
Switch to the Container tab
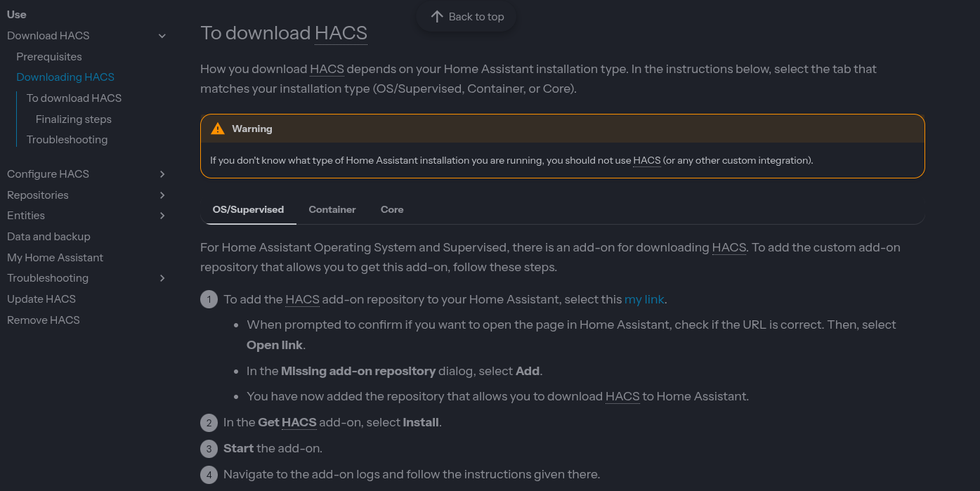[x=332, y=209]
